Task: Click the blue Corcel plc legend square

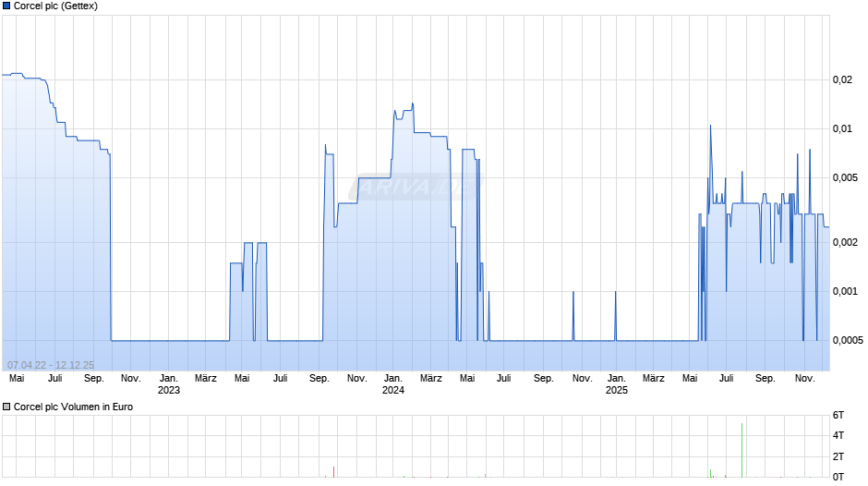Action: 6,6
